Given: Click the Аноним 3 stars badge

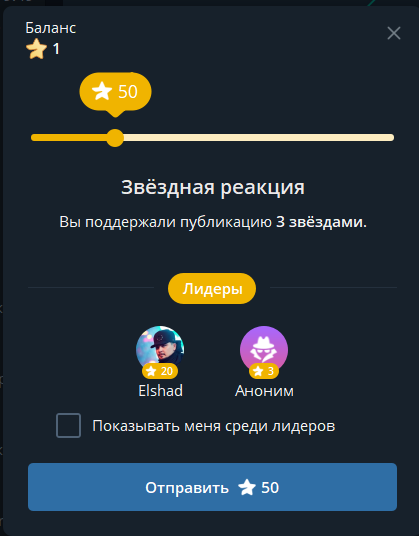Looking at the screenshot, I should tap(264, 371).
